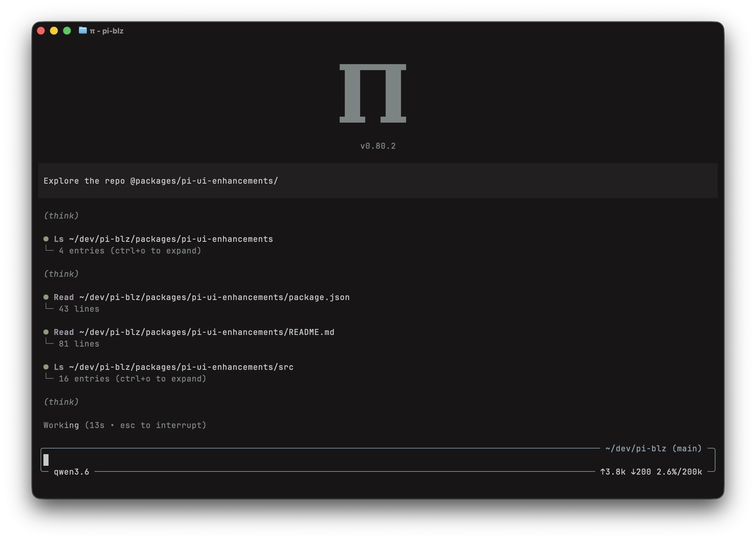
Task: Click the Ls ~/dev/pi-blz/packages/pi-ui-enhancements/src line
Action: [173, 367]
